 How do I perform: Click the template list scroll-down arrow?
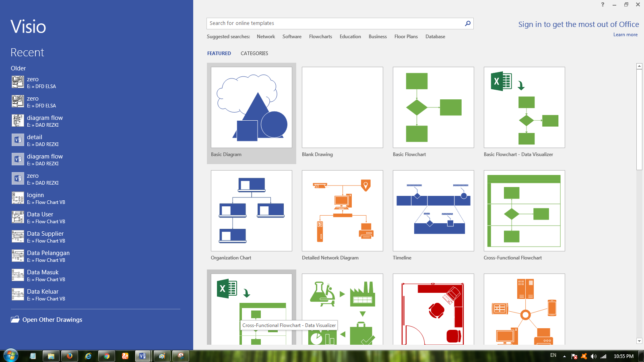coord(639,341)
